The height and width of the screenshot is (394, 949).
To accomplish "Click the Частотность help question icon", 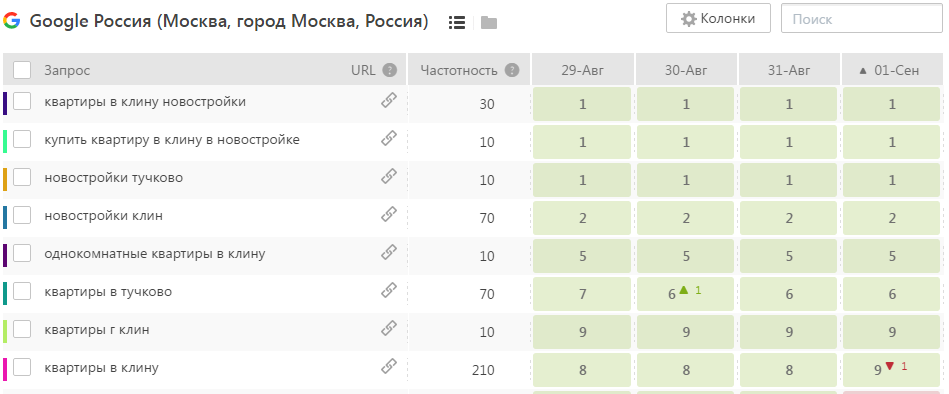I will [512, 70].
